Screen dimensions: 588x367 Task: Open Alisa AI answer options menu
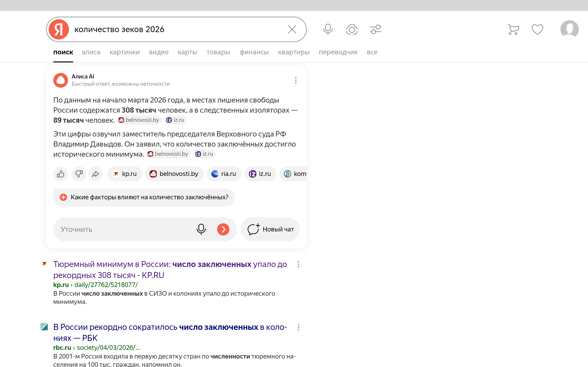(x=296, y=80)
